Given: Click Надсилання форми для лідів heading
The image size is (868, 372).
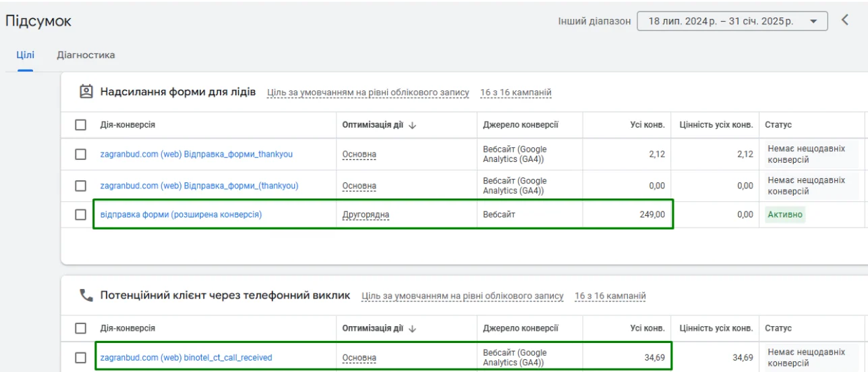Looking at the screenshot, I should [178, 92].
